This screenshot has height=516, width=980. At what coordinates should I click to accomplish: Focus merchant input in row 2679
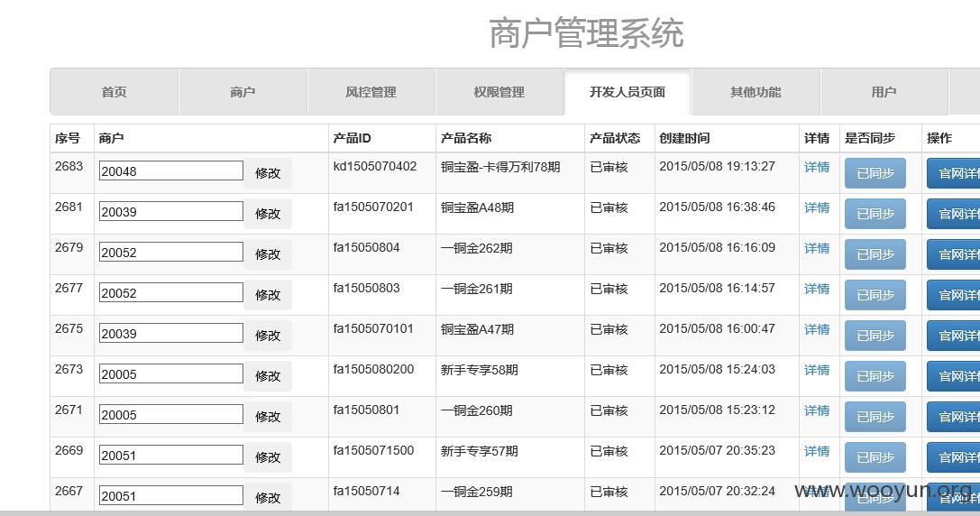(x=170, y=252)
